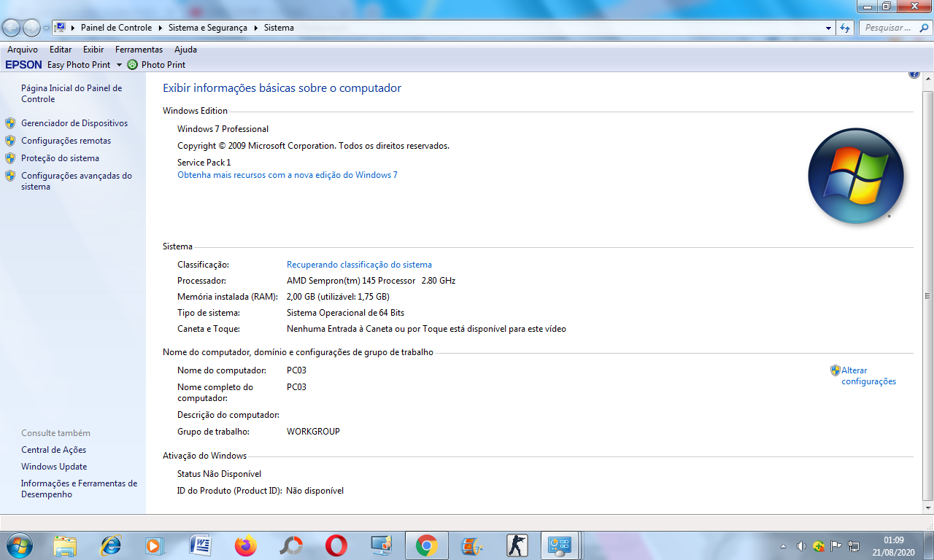Open the Ferramentas menu

pyautogui.click(x=139, y=50)
